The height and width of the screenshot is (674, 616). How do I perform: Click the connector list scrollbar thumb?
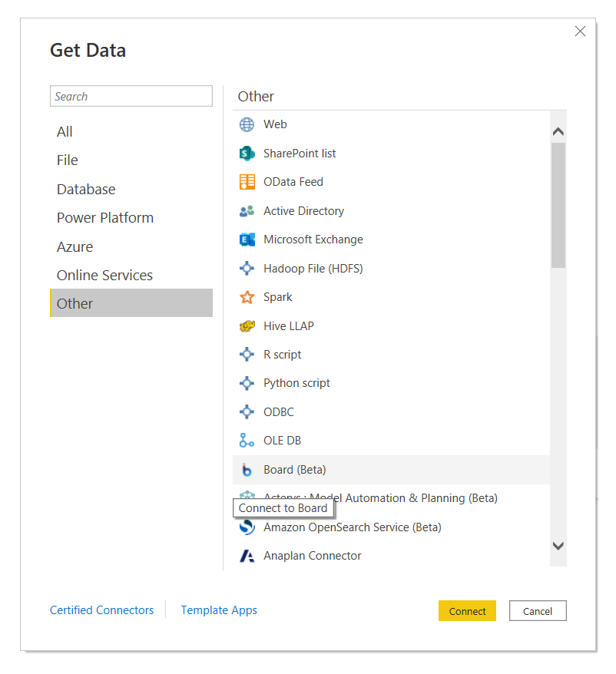(x=558, y=206)
